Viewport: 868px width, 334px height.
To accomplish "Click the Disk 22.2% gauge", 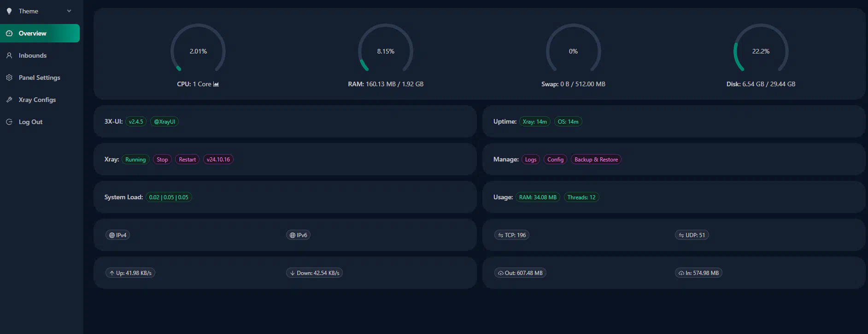I will point(761,48).
